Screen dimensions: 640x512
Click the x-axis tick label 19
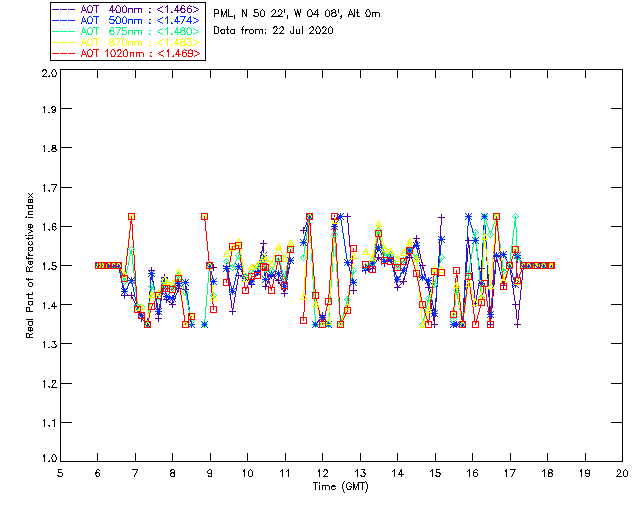[x=585, y=473]
